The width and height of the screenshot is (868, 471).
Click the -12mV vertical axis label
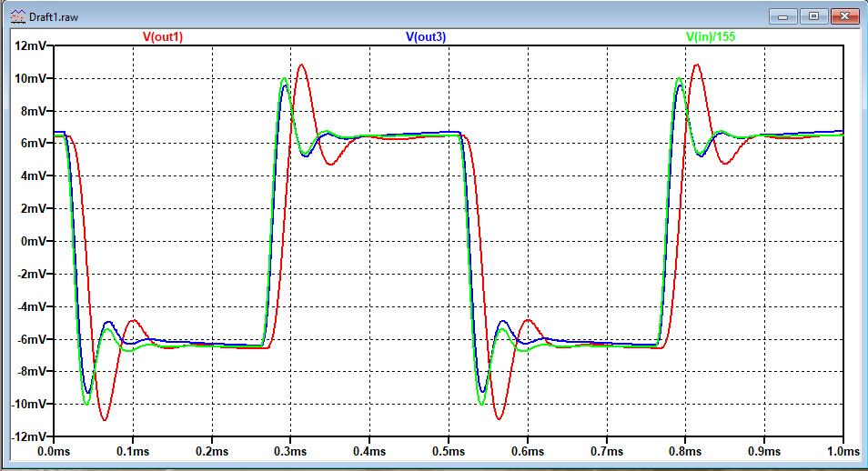[29, 436]
